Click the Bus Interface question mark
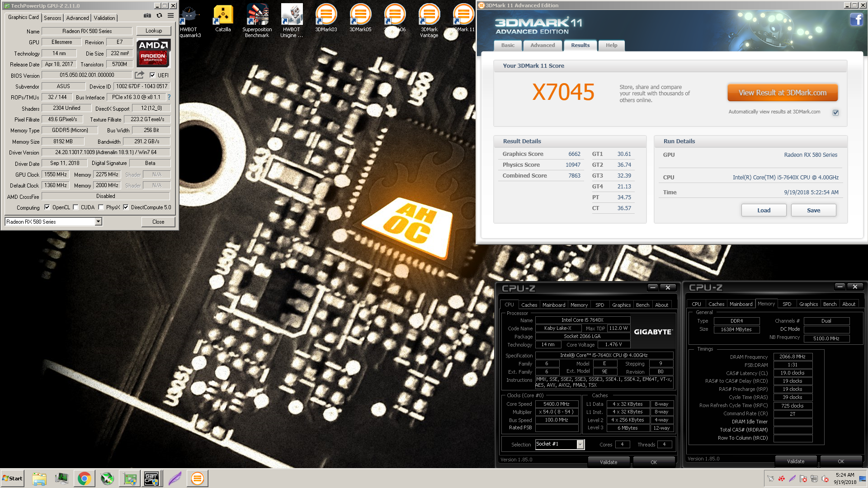868x488 pixels. point(169,97)
